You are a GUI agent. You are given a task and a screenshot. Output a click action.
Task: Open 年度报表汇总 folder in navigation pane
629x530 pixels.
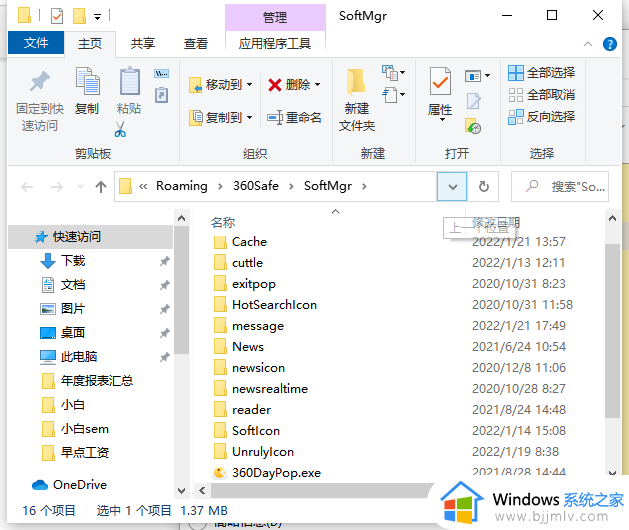87,380
